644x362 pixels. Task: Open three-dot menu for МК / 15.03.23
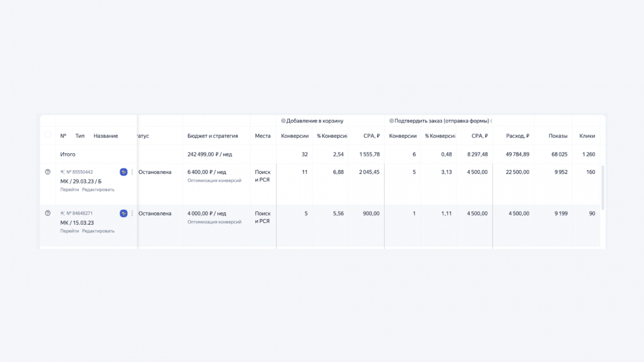132,213
